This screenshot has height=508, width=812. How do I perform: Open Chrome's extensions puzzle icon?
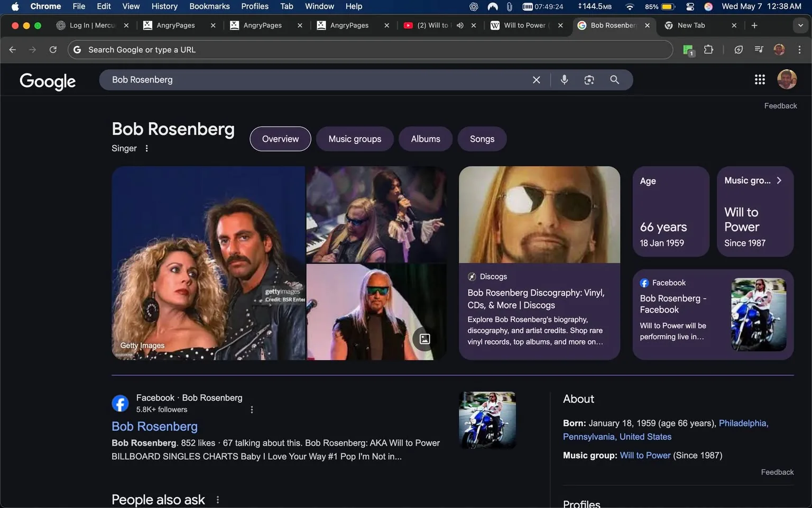[708, 49]
